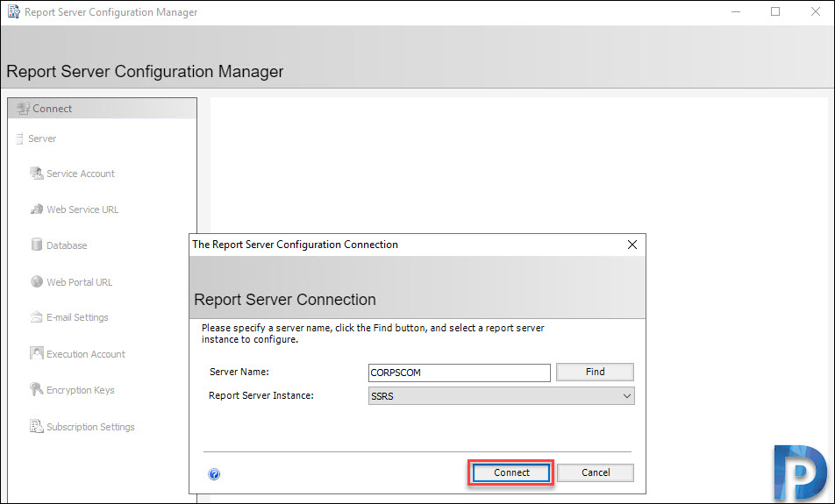Select the Connect item in the sidebar
835x504 pixels.
(103, 109)
